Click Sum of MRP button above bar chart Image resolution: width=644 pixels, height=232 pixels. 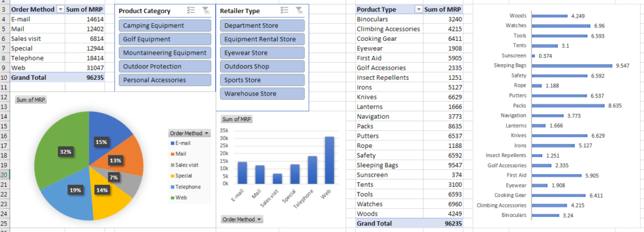[x=236, y=119]
